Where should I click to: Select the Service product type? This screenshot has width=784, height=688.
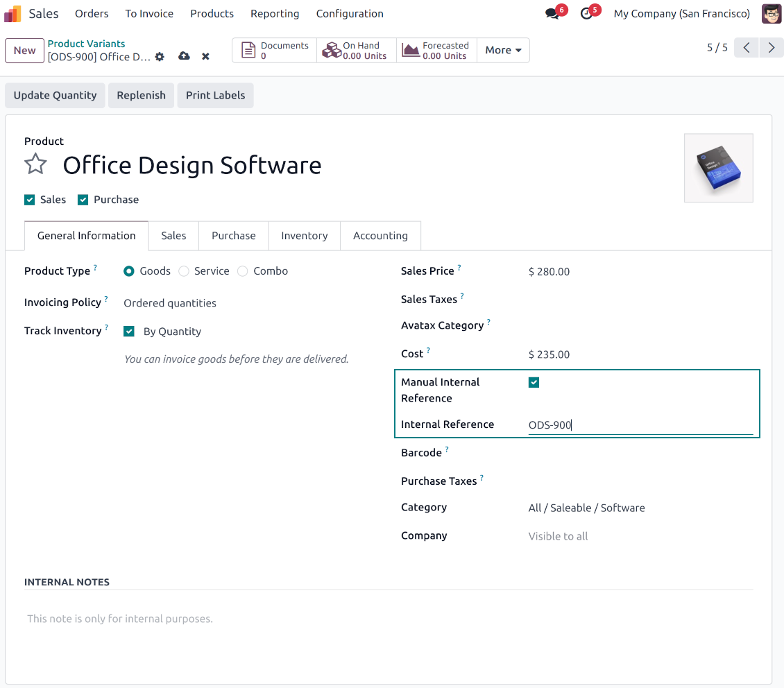point(184,271)
